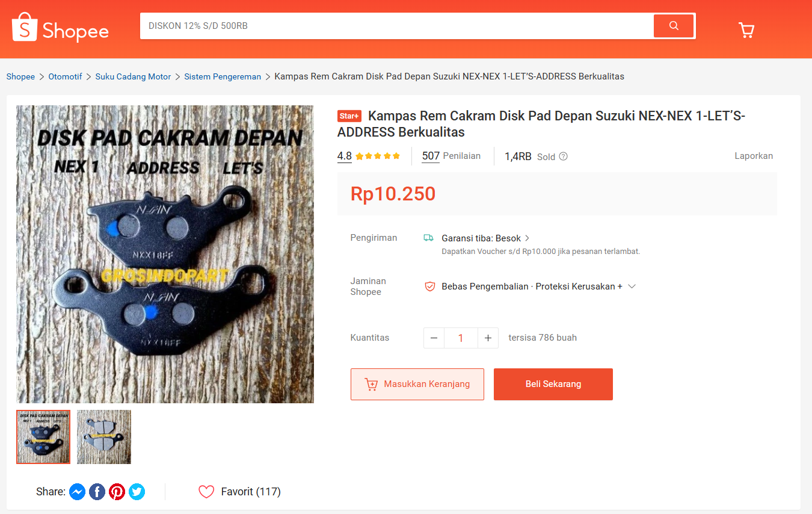Click the Laporkan report link
Image resolution: width=812 pixels, height=514 pixels.
click(x=754, y=156)
